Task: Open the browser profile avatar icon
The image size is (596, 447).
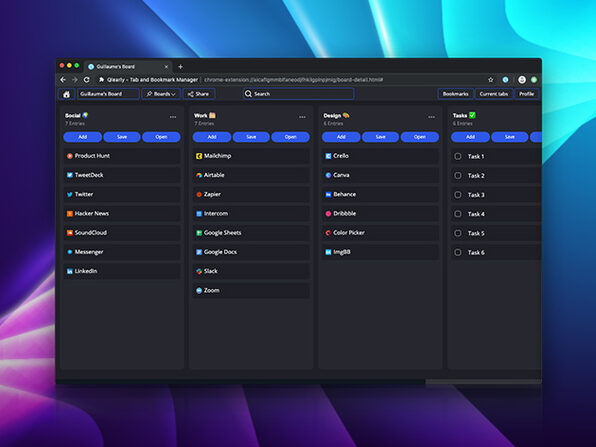Action: tap(522, 80)
